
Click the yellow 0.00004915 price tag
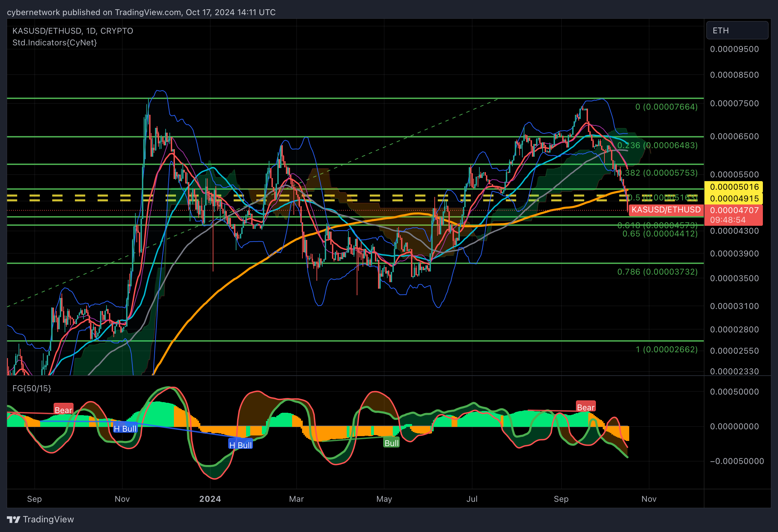click(x=734, y=198)
